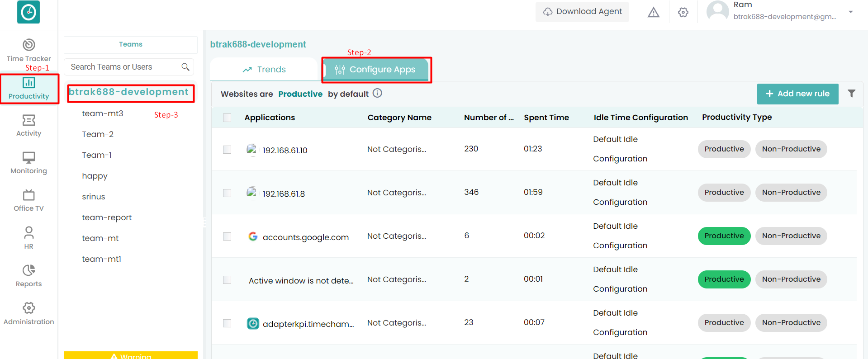Viewport: 868px width, 359px height.
Task: Open the Activity section icon
Action: pyautogui.click(x=29, y=120)
